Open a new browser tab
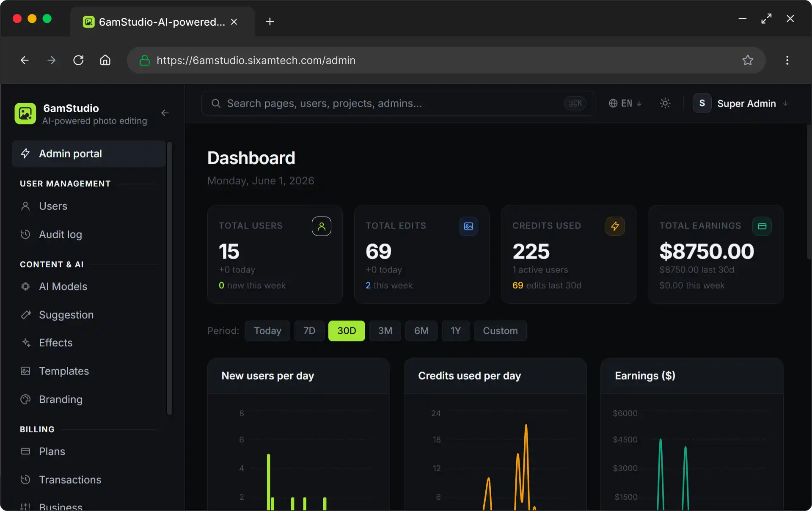Screen dimensions: 812x511 (270, 22)
